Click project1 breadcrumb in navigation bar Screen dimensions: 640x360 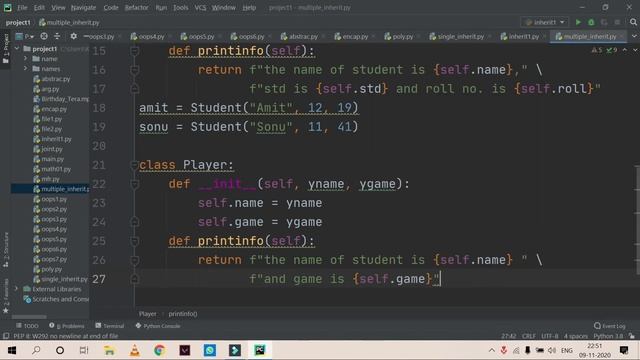tap(18, 22)
